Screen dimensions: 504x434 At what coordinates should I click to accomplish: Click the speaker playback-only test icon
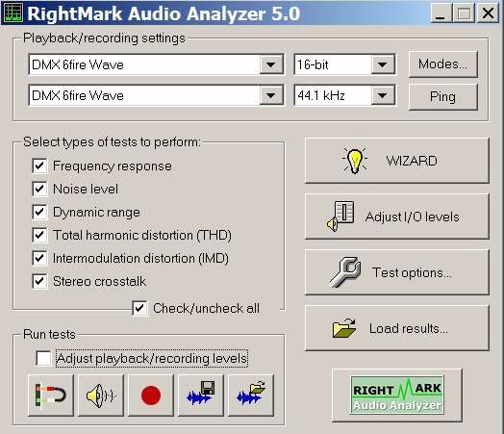[x=101, y=396]
